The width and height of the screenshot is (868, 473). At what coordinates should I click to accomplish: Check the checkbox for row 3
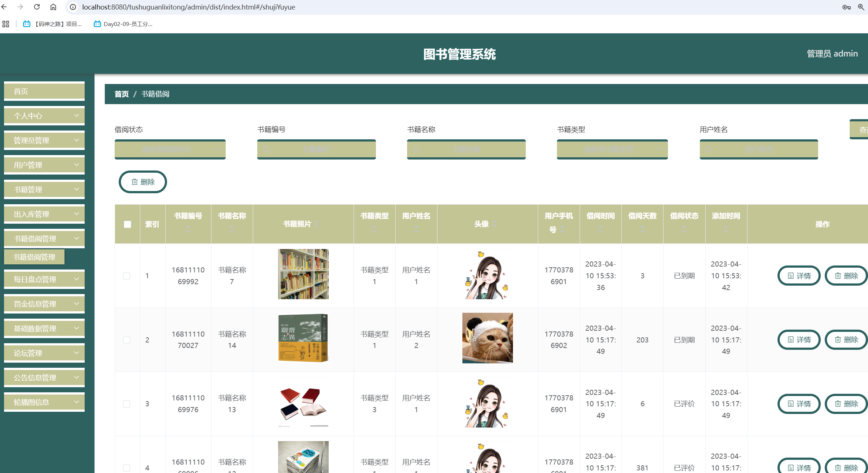click(127, 404)
